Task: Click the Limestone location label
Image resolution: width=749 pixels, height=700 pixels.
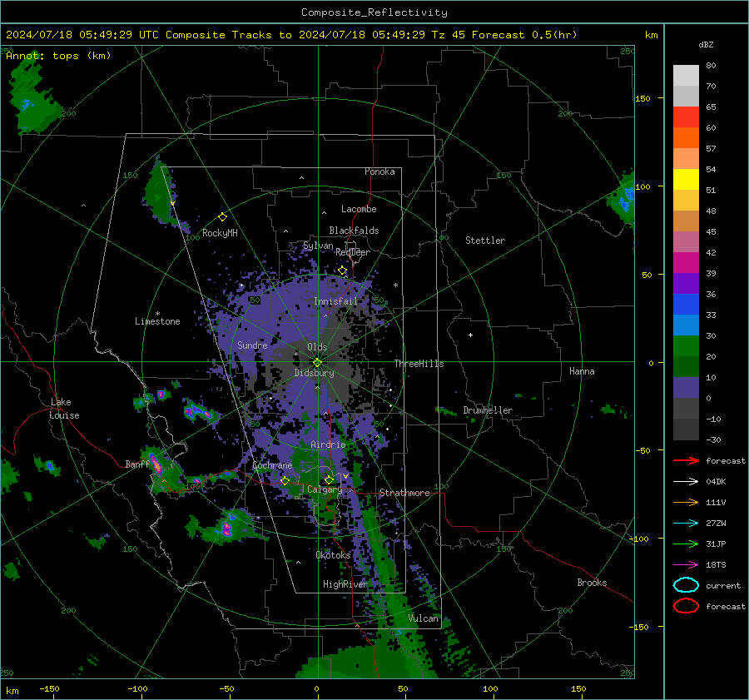Action: click(x=157, y=321)
